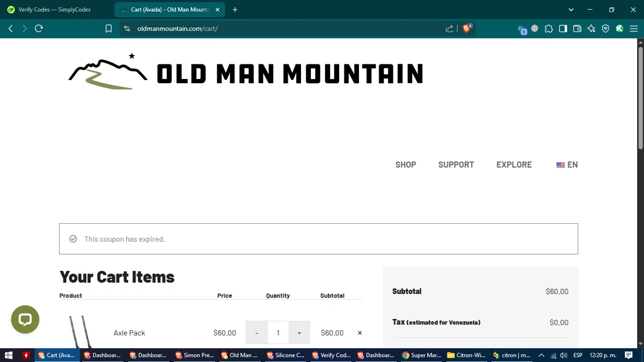Remove Axle Pack from cart

pyautogui.click(x=360, y=333)
